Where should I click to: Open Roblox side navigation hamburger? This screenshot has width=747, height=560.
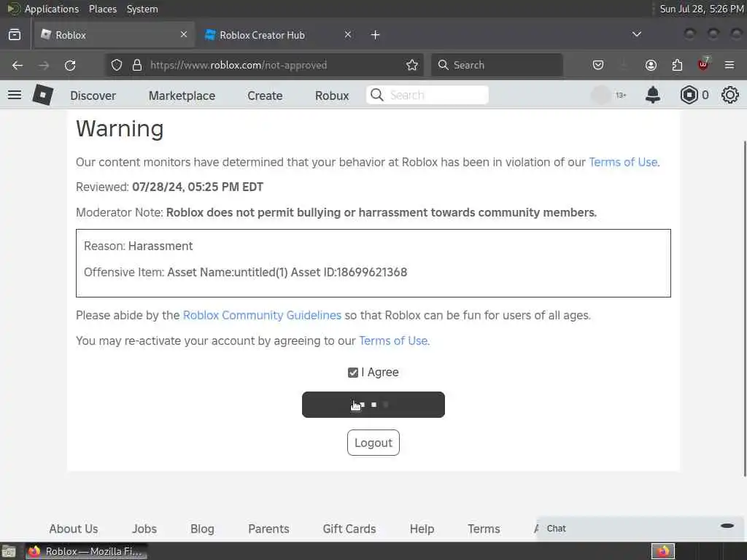pyautogui.click(x=15, y=95)
